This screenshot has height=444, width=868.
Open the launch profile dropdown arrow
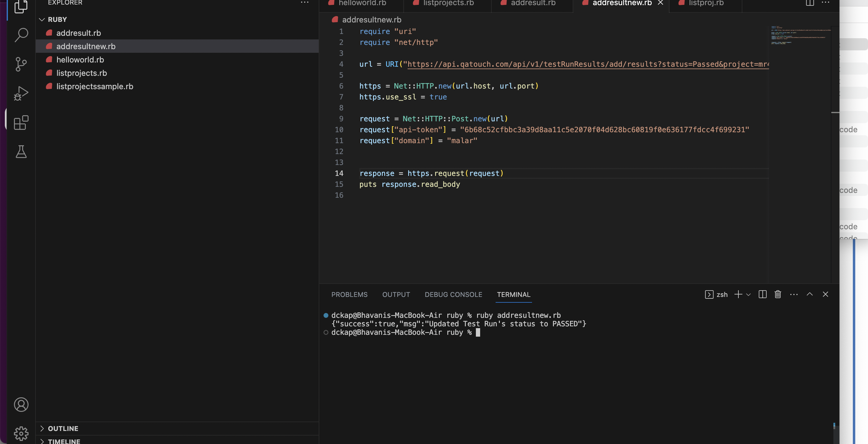pos(748,294)
